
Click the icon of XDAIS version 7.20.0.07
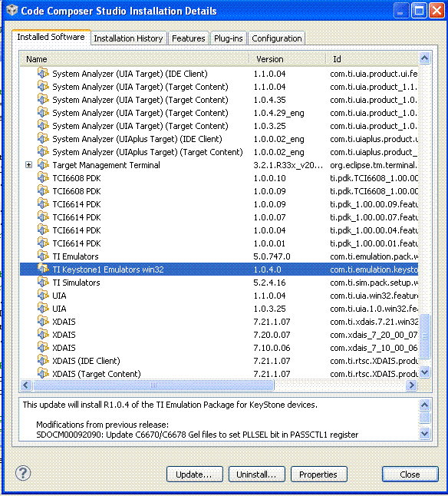point(43,334)
